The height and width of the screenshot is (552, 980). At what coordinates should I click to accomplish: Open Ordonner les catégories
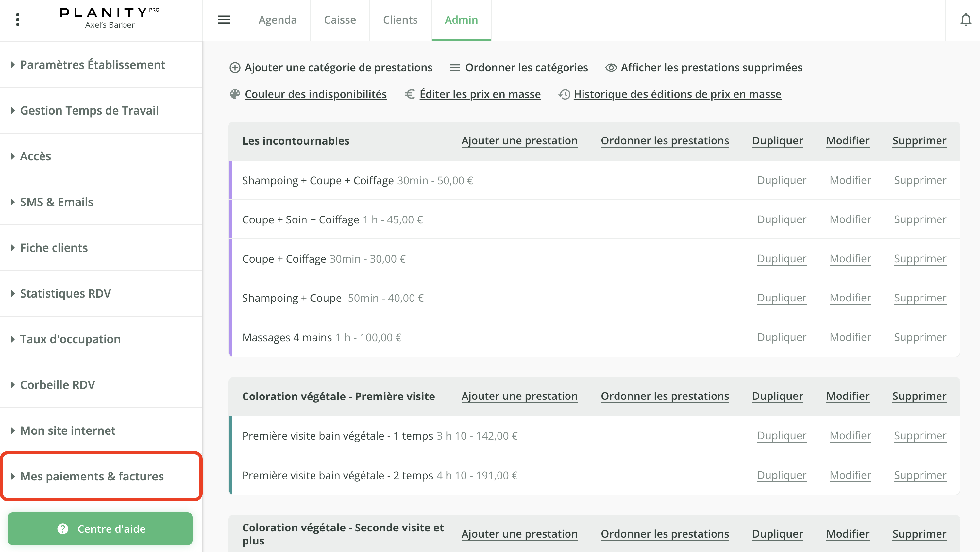(x=527, y=67)
